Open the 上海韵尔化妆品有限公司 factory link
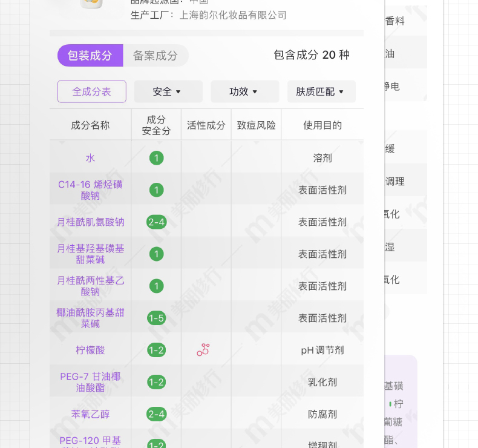 pyautogui.click(x=233, y=15)
